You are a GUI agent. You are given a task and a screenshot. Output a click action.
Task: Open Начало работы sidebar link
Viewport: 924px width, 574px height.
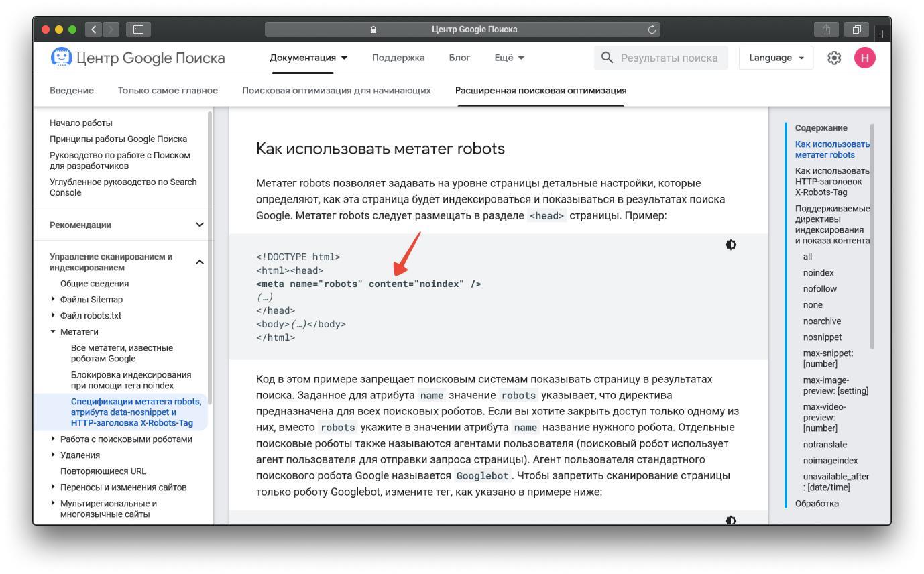click(81, 123)
